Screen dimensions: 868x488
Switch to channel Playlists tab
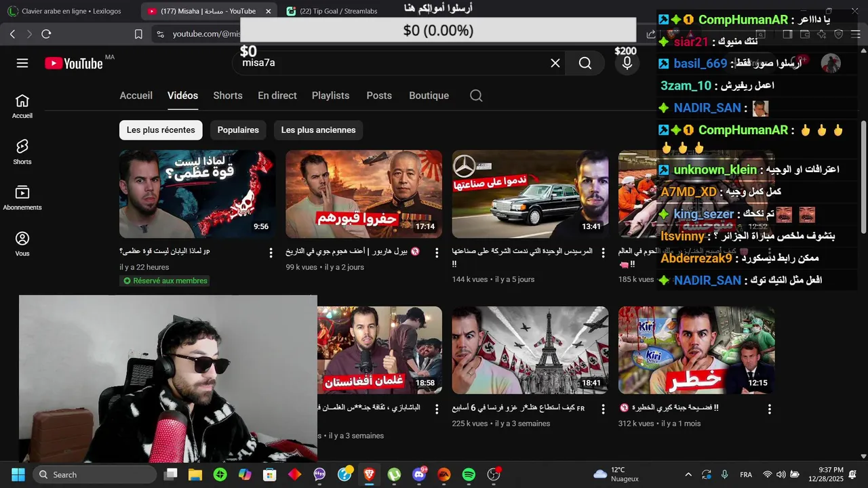(x=330, y=96)
